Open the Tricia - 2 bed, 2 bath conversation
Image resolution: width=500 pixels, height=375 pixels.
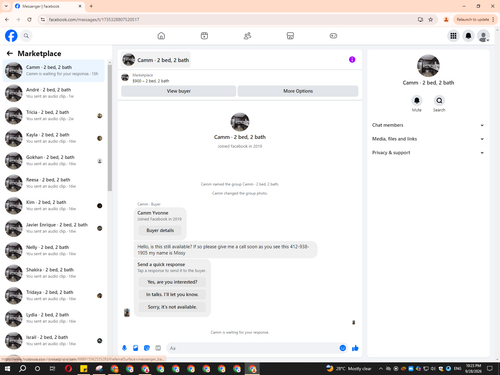tap(54, 115)
